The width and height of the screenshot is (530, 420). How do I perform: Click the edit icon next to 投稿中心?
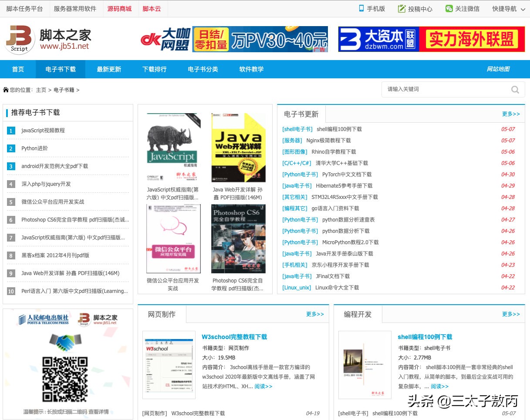tap(402, 9)
